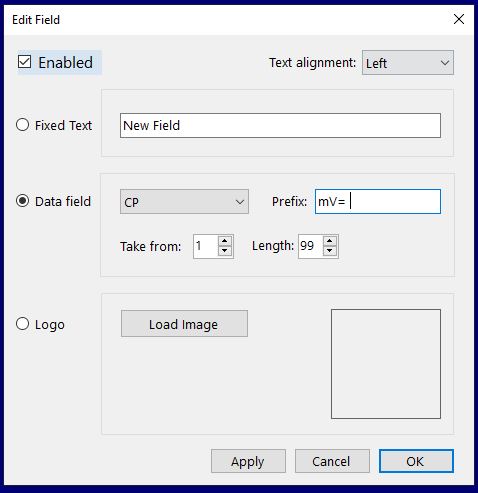Increment the Length spinner up arrow
The image size is (478, 493).
point(330,241)
